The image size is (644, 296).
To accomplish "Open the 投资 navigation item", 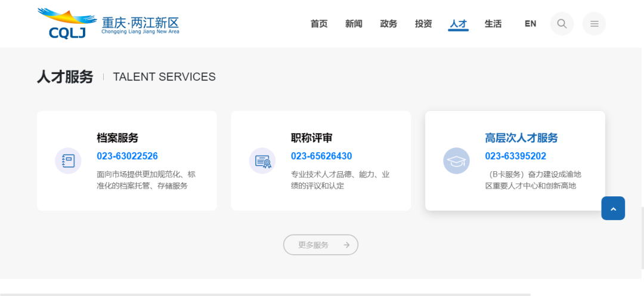I will 423,24.
